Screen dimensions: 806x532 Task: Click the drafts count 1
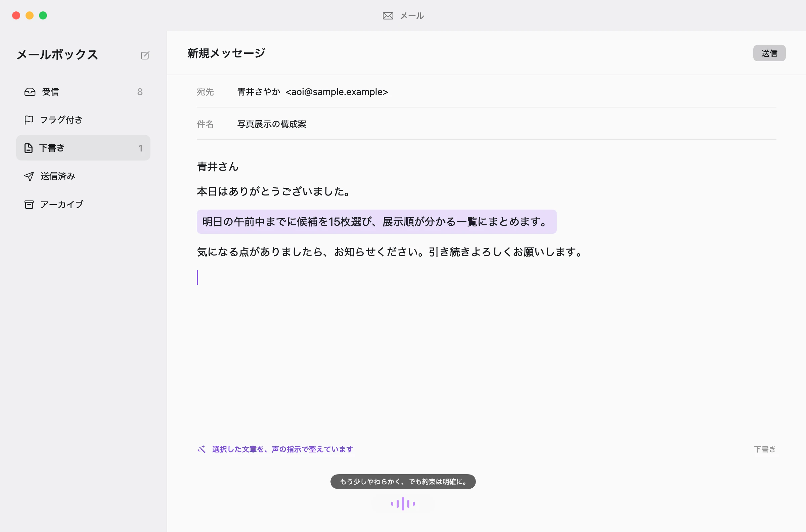coord(140,148)
